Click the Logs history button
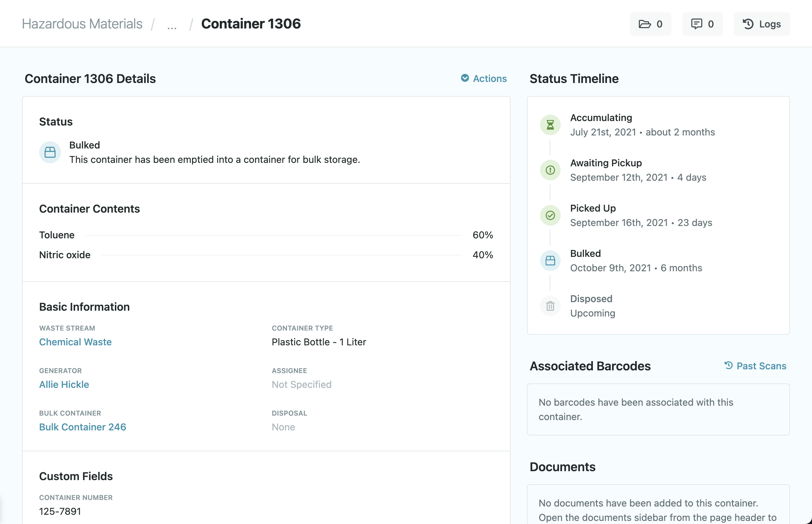The image size is (812, 524). pyautogui.click(x=762, y=24)
